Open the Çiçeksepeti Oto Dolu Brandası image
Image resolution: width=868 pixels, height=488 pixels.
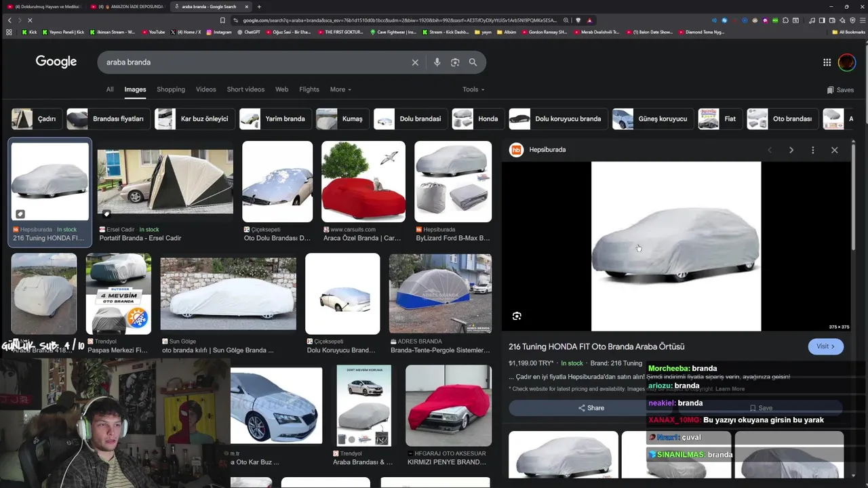277,182
